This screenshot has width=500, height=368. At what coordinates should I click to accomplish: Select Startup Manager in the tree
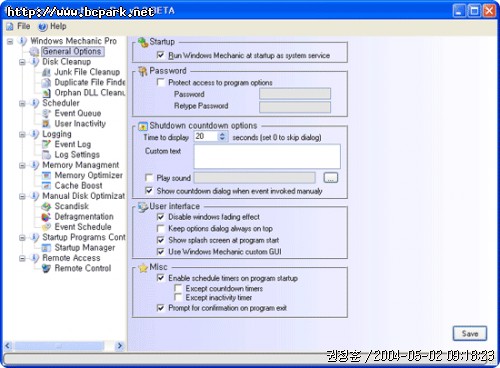tap(85, 248)
